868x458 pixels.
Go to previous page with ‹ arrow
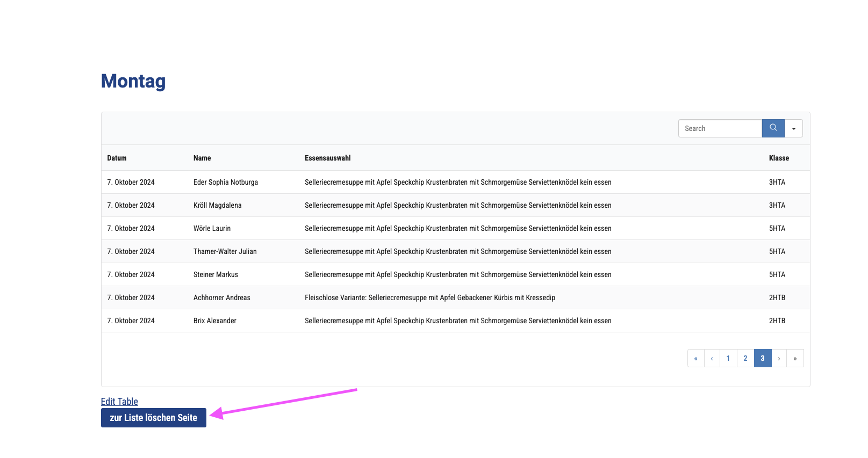tap(712, 358)
